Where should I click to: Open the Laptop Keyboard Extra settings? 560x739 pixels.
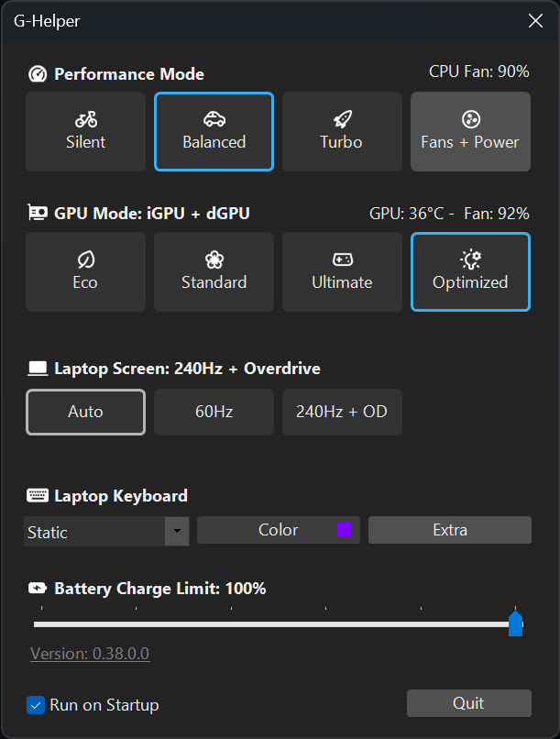tap(449, 530)
